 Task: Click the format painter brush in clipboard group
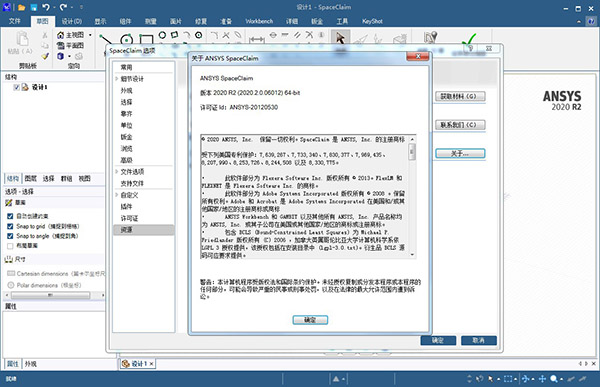(x=45, y=56)
